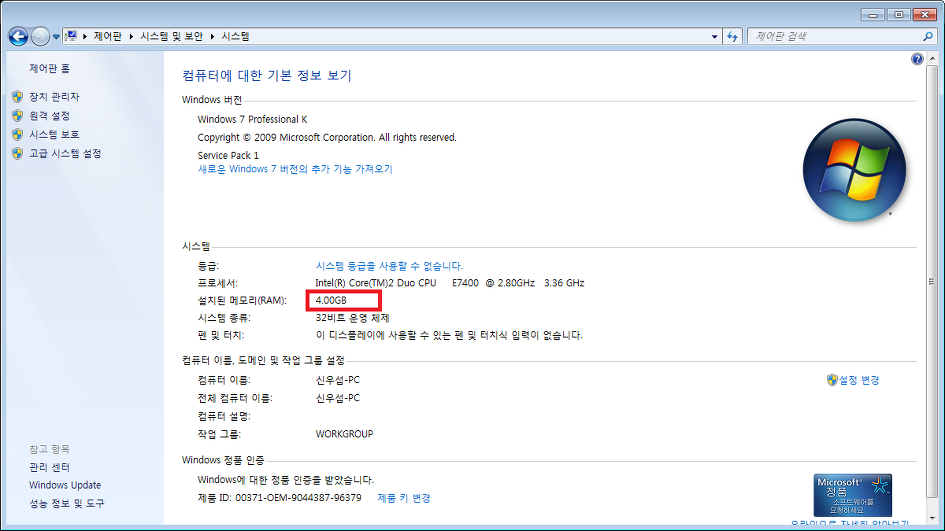This screenshot has width=945, height=531.
Task: Click the Windows logo image
Action: tap(854, 170)
